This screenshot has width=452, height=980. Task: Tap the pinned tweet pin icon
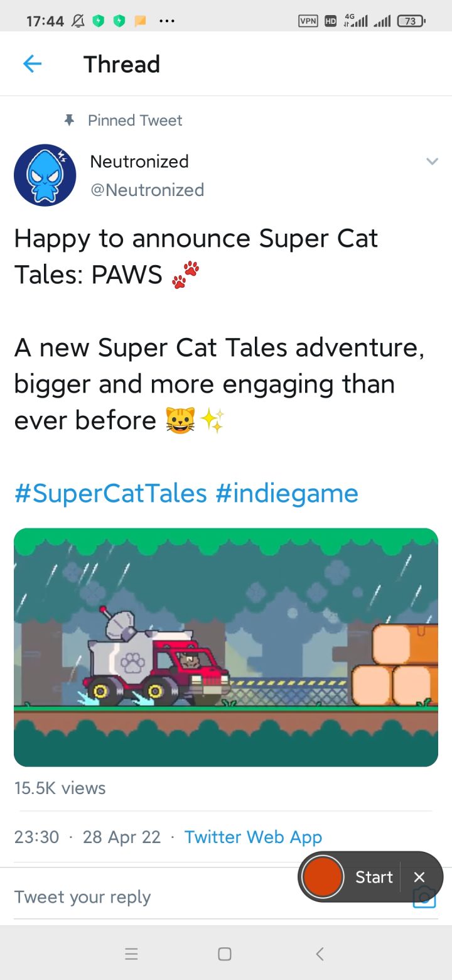(70, 120)
